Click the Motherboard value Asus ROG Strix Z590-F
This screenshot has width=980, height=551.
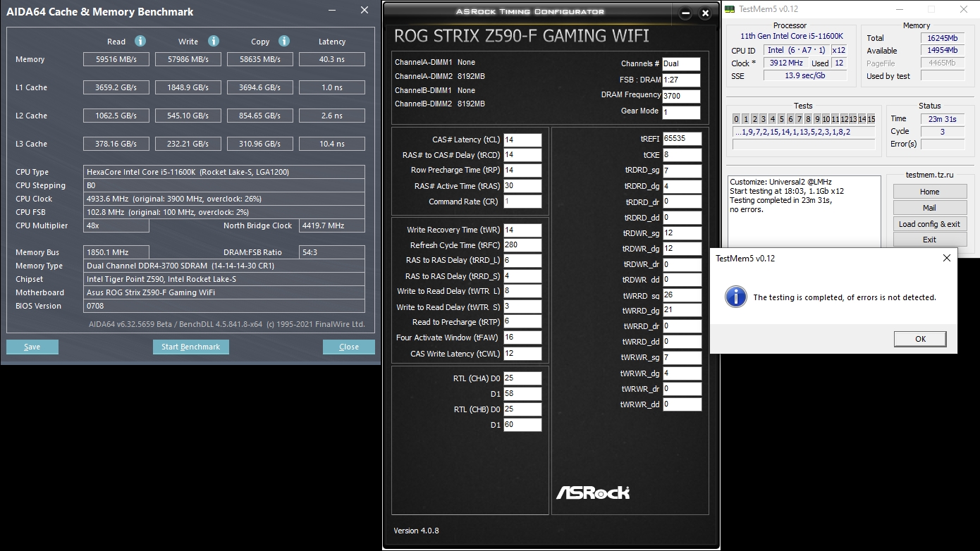pos(224,292)
